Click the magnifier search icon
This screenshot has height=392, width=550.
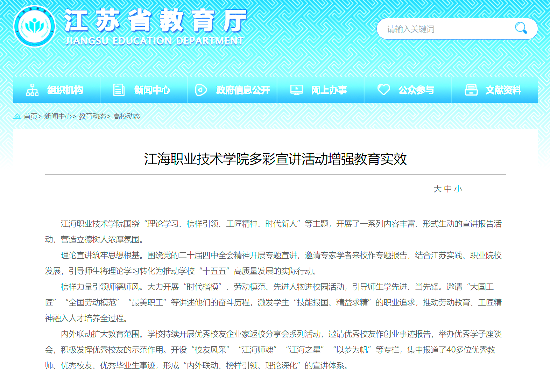click(521, 28)
